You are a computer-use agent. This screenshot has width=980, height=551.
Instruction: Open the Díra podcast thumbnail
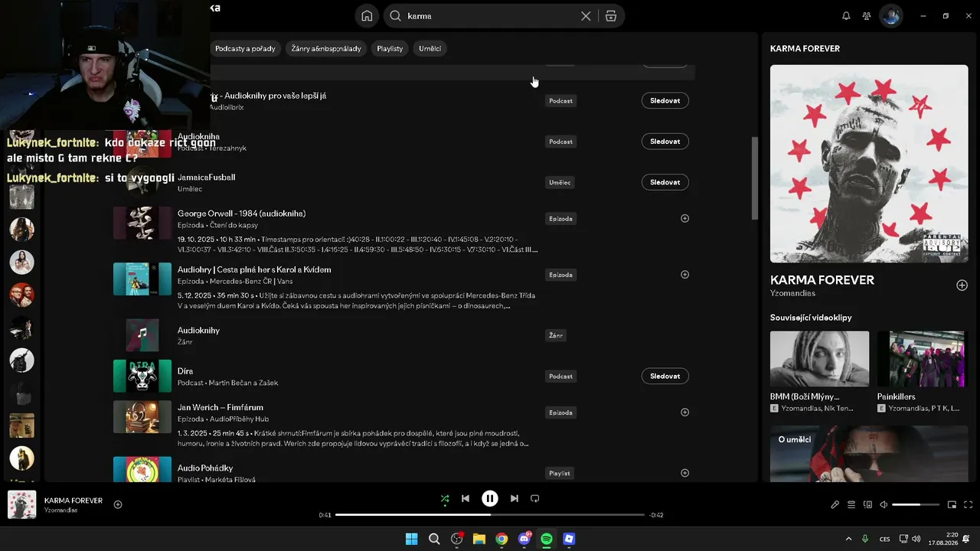tap(142, 376)
